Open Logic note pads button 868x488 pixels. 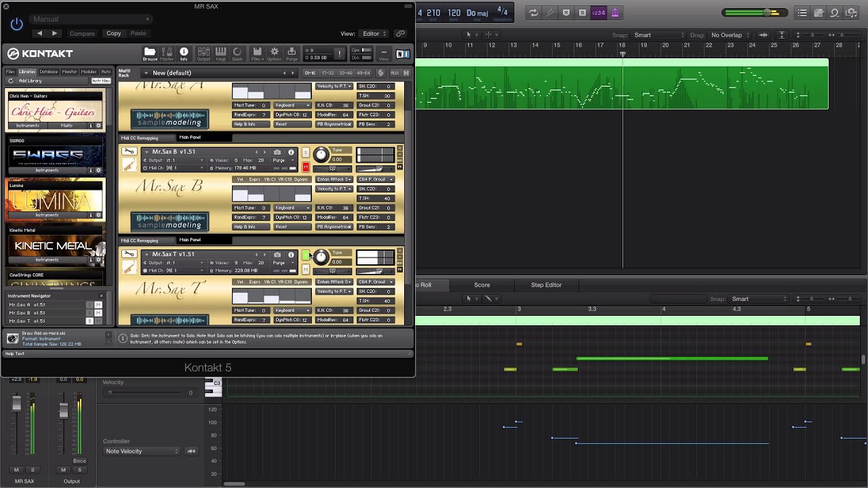pos(818,13)
